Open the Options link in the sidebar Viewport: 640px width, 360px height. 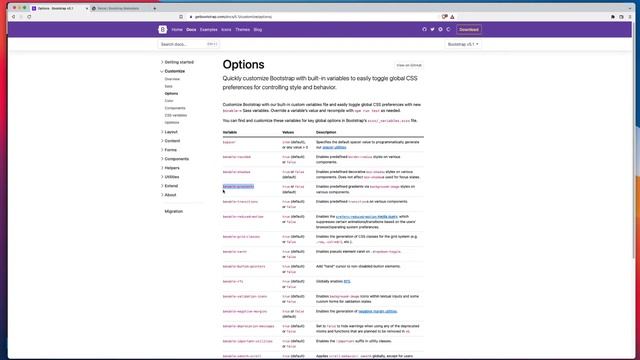coord(171,93)
